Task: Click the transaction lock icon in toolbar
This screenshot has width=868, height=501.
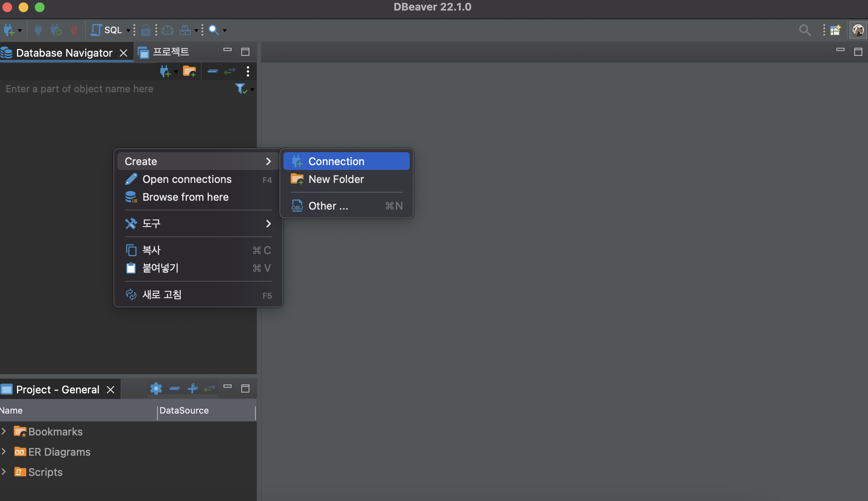Action: click(145, 30)
